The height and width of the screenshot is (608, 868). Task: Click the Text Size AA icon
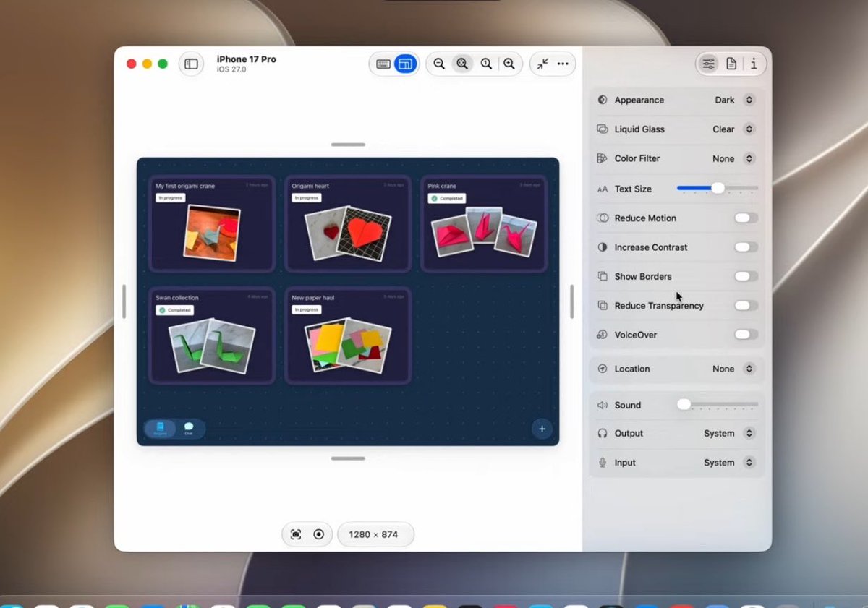click(603, 189)
